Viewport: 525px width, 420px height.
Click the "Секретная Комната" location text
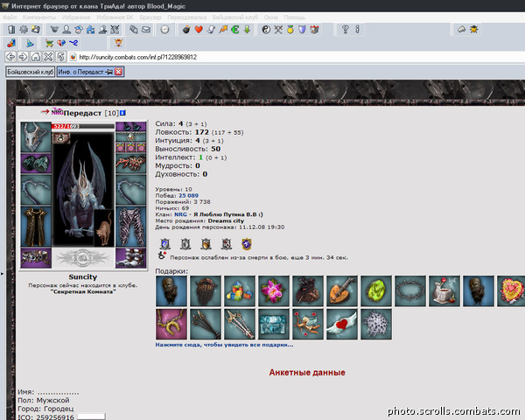click(x=83, y=291)
